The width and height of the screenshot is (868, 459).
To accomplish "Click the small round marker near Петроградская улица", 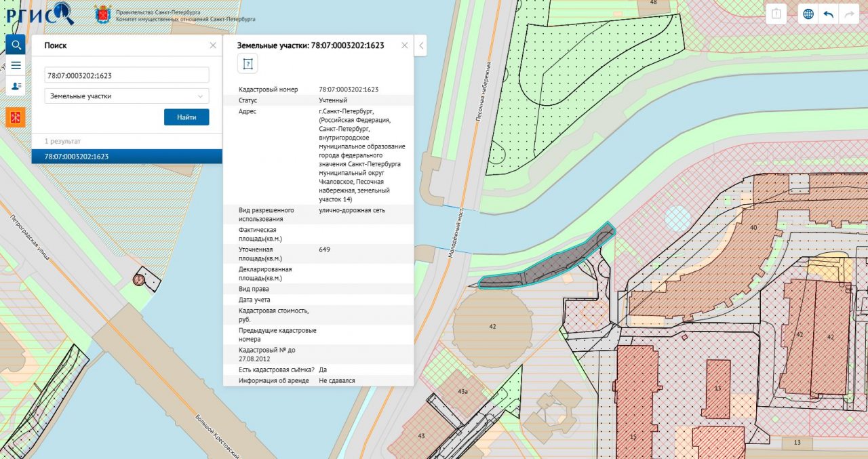I will coord(139,279).
